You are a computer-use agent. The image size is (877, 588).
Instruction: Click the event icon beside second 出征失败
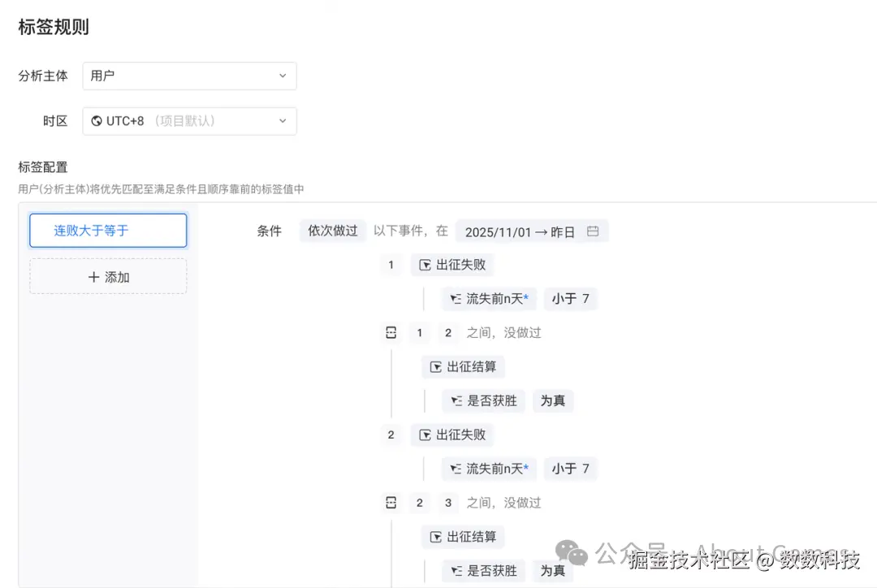click(426, 435)
